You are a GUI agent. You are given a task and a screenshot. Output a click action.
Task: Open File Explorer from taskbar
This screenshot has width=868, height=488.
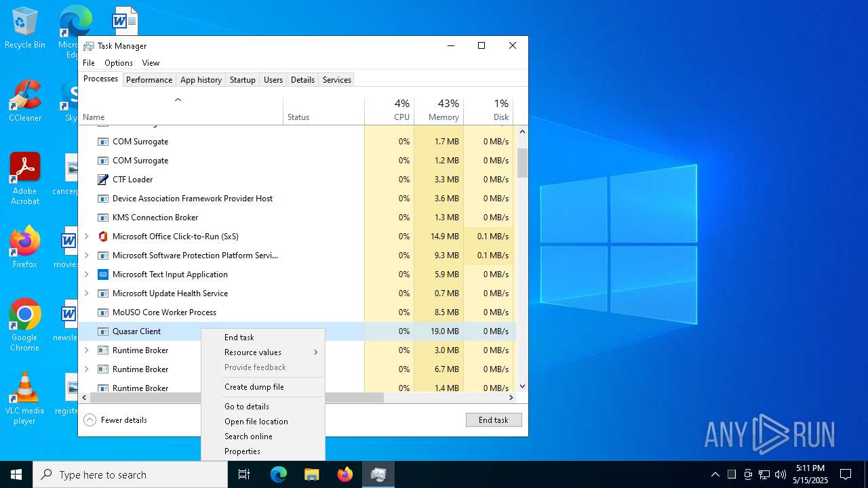click(x=312, y=474)
